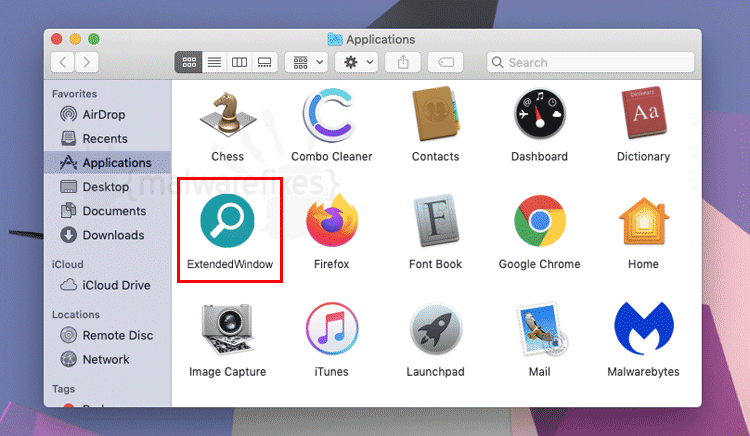Go forward with the right arrow
The height and width of the screenshot is (436, 750).
pos(87,62)
